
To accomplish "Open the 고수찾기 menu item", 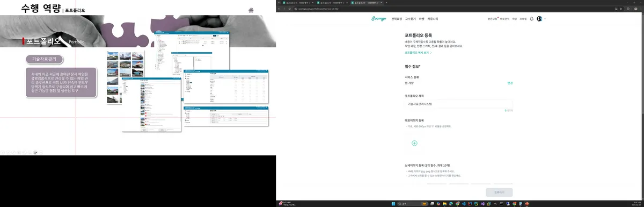I will [x=411, y=19].
